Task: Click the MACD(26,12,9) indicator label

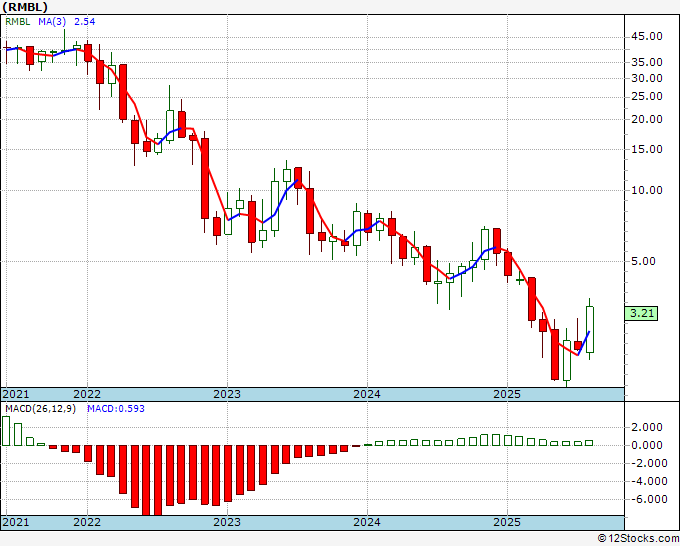Action: 40,409
